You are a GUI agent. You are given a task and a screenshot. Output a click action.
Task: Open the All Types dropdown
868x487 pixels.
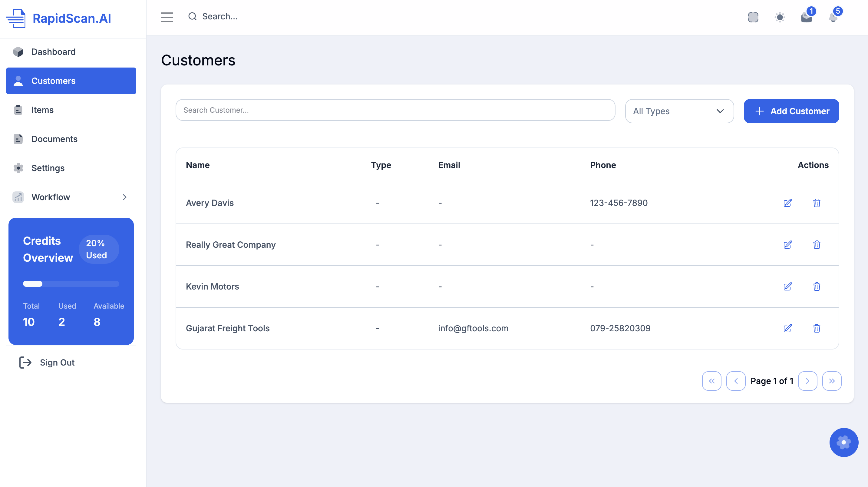[679, 111]
